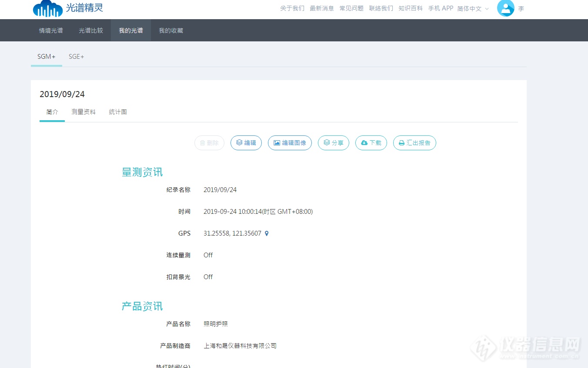The width and height of the screenshot is (588, 368).
Task: Open the 我的收藏 menu item
Action: 171,30
